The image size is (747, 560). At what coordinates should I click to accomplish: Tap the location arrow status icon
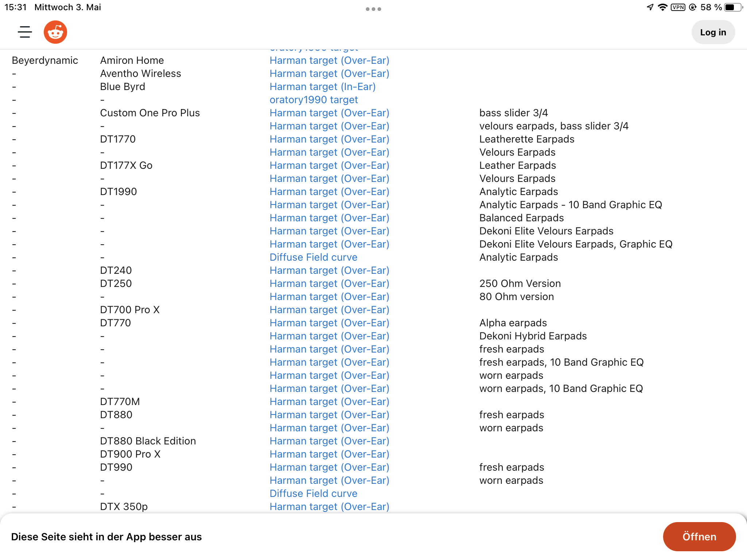coord(650,7)
